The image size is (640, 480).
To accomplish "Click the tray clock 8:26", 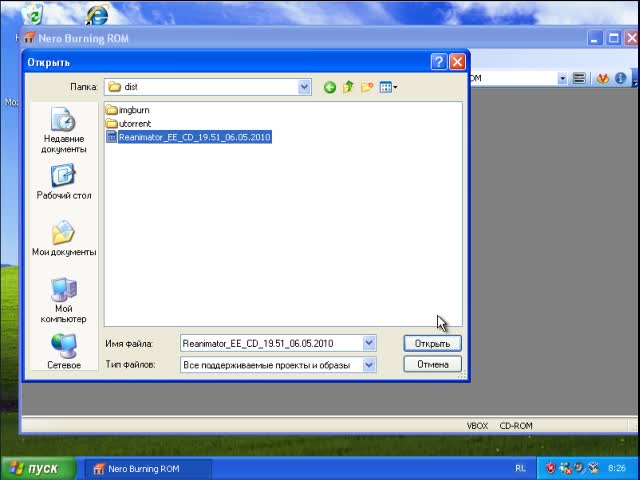I will [x=617, y=468].
